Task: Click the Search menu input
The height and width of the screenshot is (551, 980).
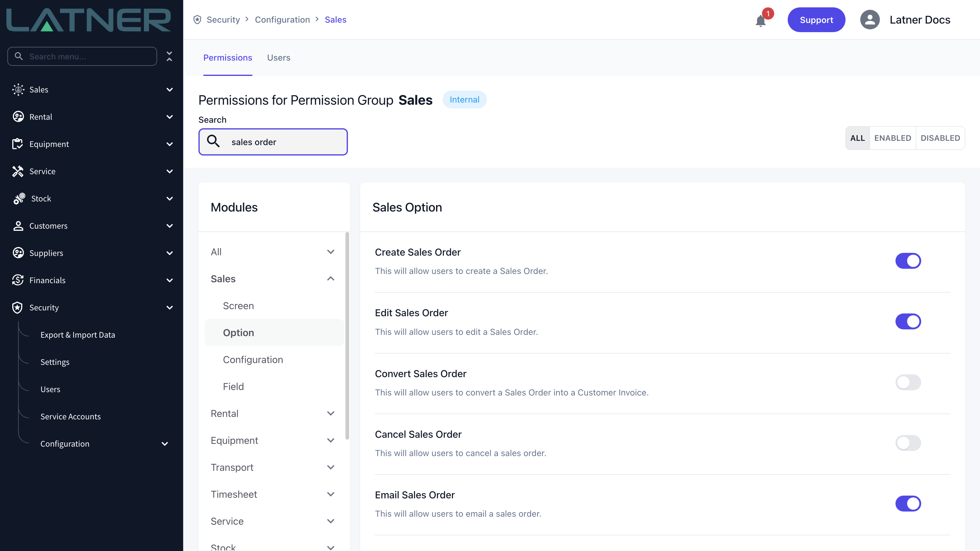Action: point(82,56)
